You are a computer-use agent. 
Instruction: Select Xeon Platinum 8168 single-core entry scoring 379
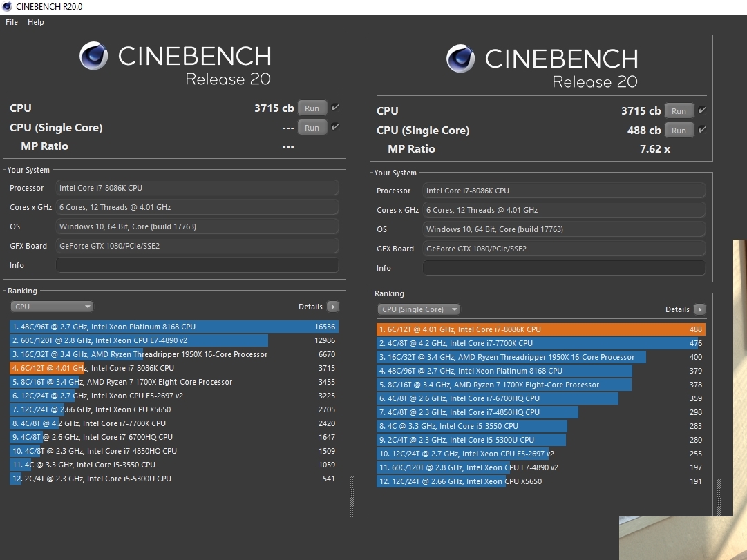(540, 371)
